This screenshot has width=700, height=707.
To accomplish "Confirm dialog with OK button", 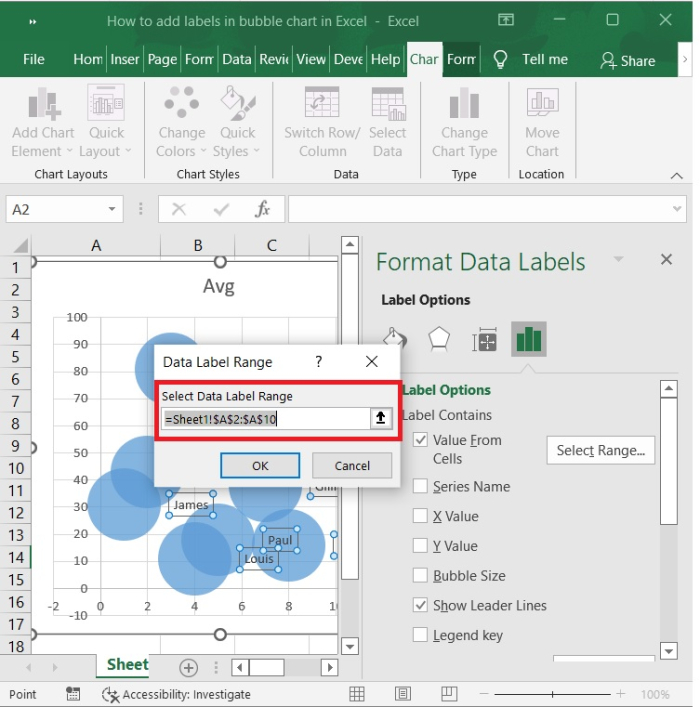I will (260, 465).
